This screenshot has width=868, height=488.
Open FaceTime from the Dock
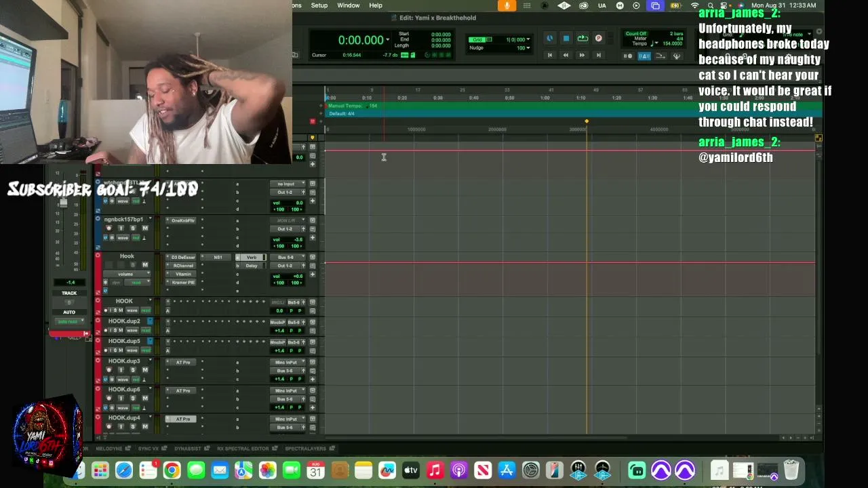click(292, 470)
